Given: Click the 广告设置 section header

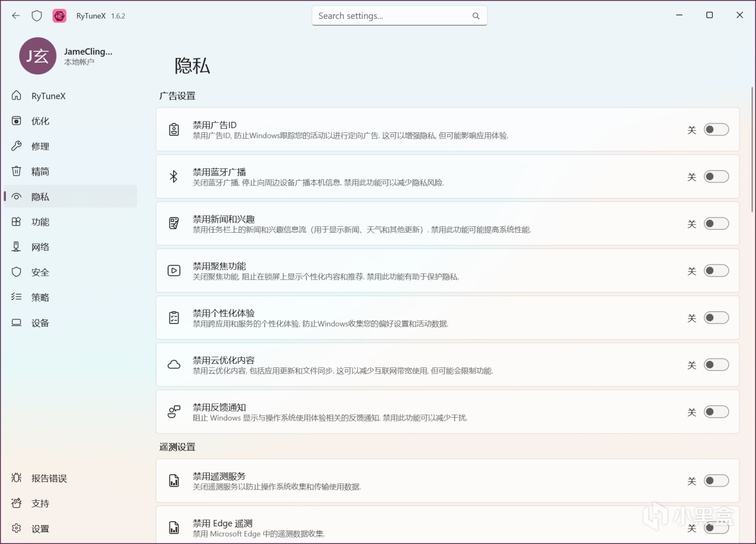Looking at the screenshot, I should (x=177, y=96).
